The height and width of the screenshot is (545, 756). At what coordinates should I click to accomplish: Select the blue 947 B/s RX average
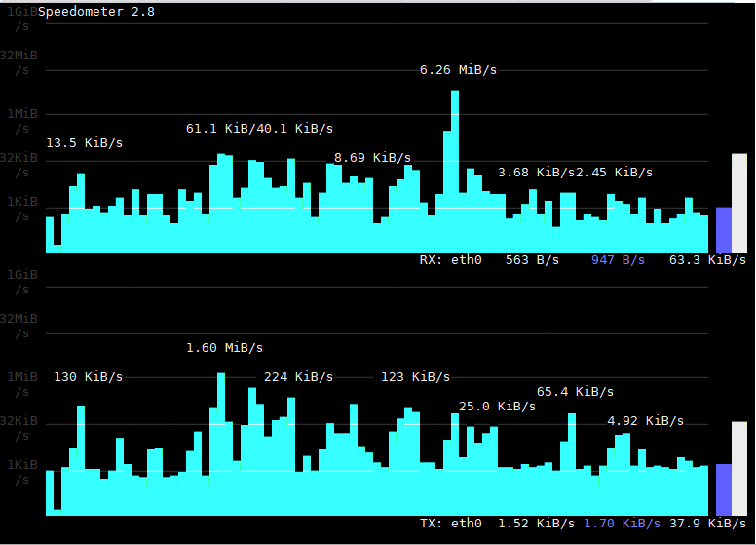tap(618, 260)
